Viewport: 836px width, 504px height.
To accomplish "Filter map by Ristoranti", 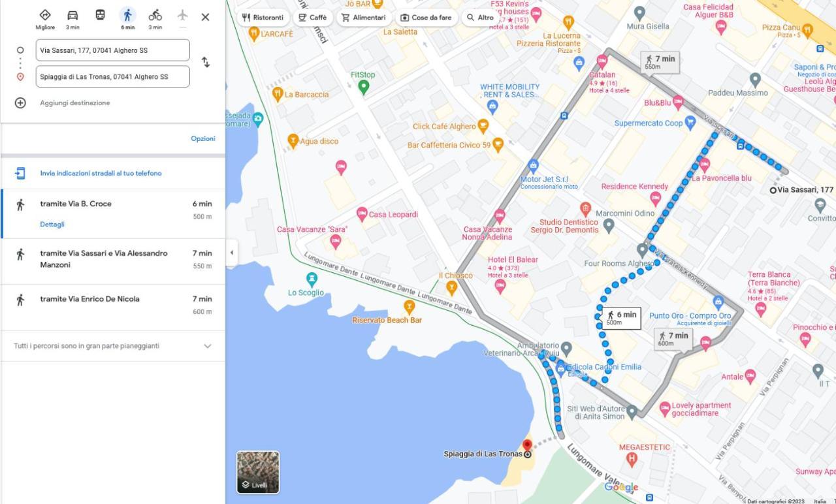I will click(x=263, y=18).
